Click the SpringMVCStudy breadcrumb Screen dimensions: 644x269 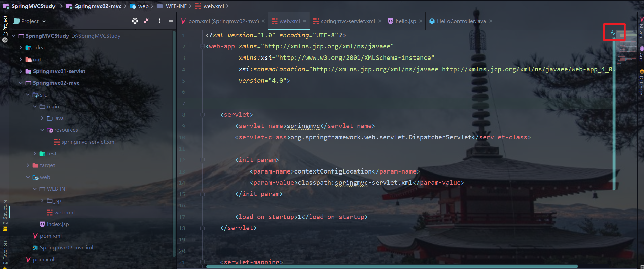(33, 6)
